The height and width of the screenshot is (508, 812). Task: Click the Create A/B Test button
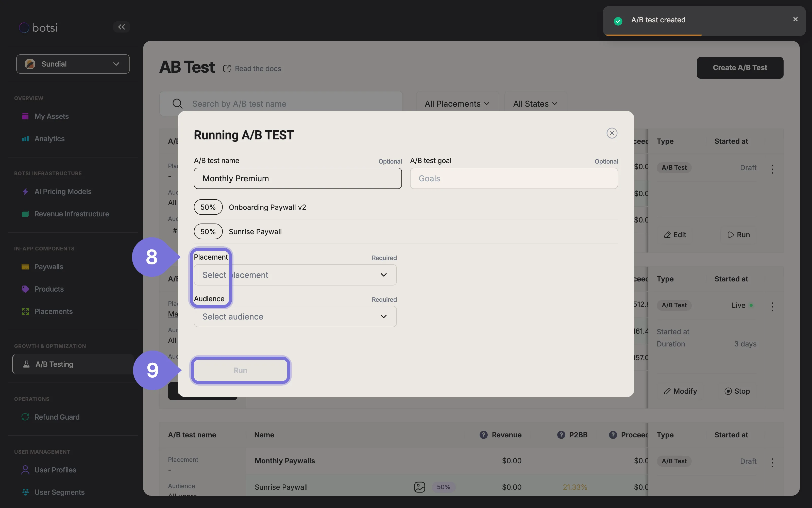(740, 68)
